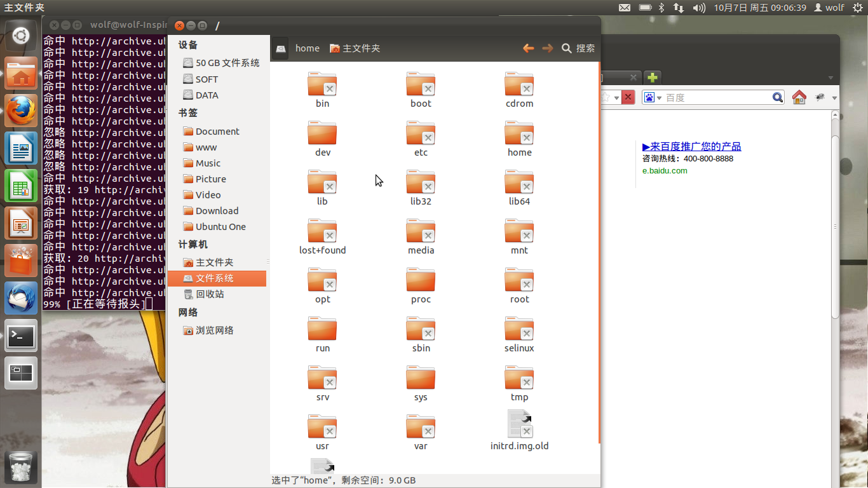Click the 主文件夹 path bar button
The image size is (868, 488).
(x=355, y=48)
